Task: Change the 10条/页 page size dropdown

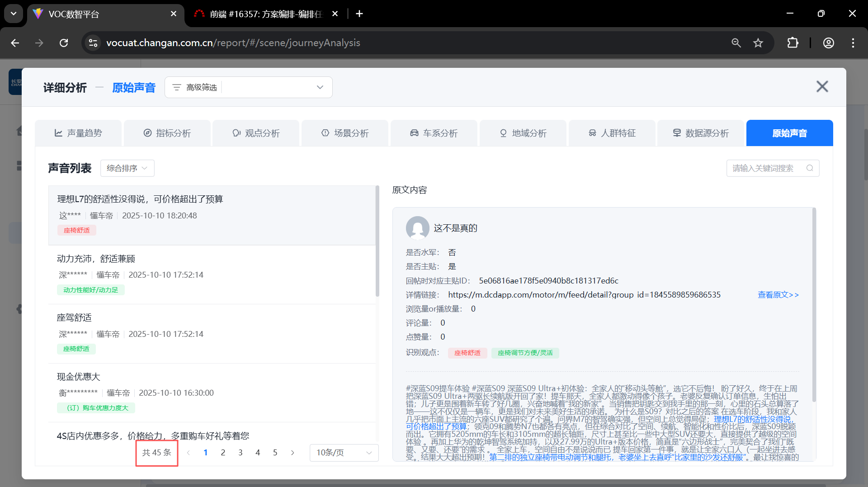Action: pos(344,453)
